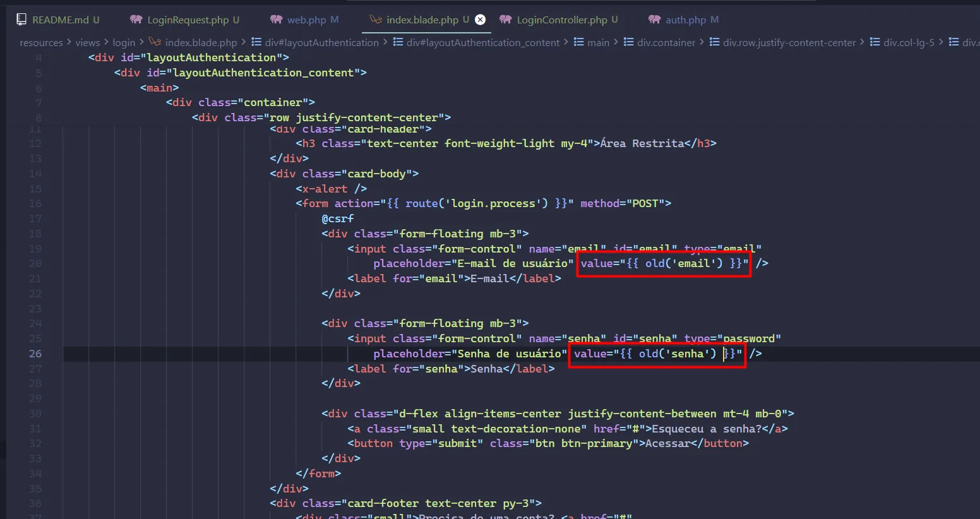
Task: Click the PHP elephant icon on LoginRequest.php tab
Action: click(136, 20)
